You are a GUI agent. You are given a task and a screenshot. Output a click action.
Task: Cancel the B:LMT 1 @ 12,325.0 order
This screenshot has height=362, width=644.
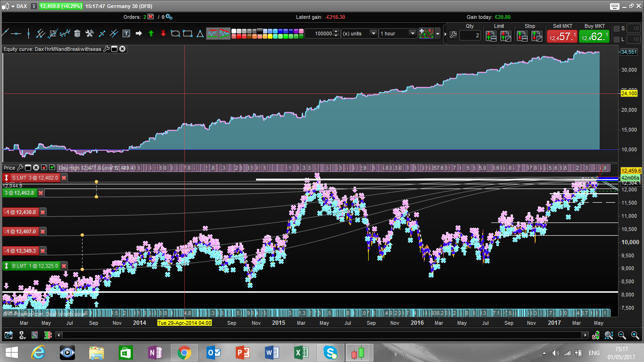coord(64,266)
